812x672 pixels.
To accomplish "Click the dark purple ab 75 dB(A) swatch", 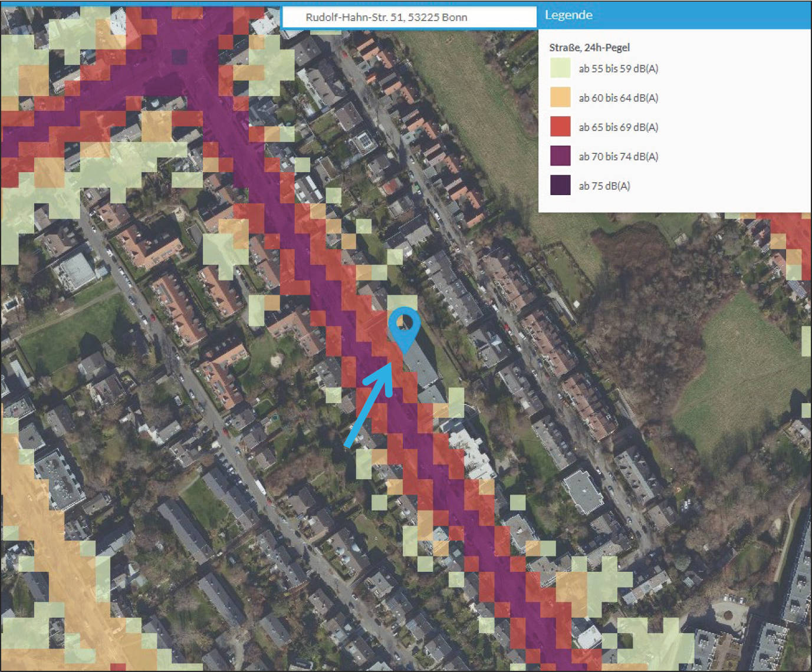I will (x=560, y=186).
